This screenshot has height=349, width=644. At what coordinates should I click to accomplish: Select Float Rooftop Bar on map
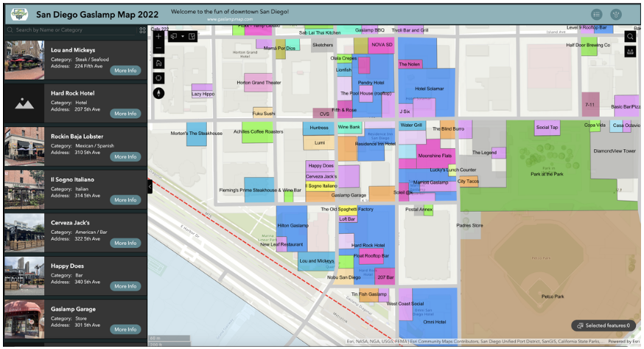click(x=371, y=256)
